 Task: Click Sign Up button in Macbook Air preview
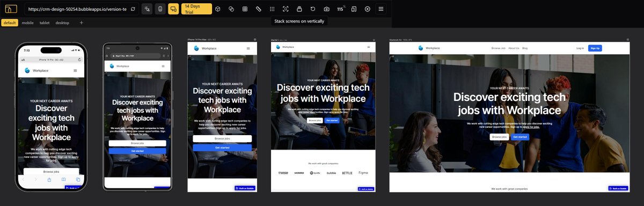595,48
